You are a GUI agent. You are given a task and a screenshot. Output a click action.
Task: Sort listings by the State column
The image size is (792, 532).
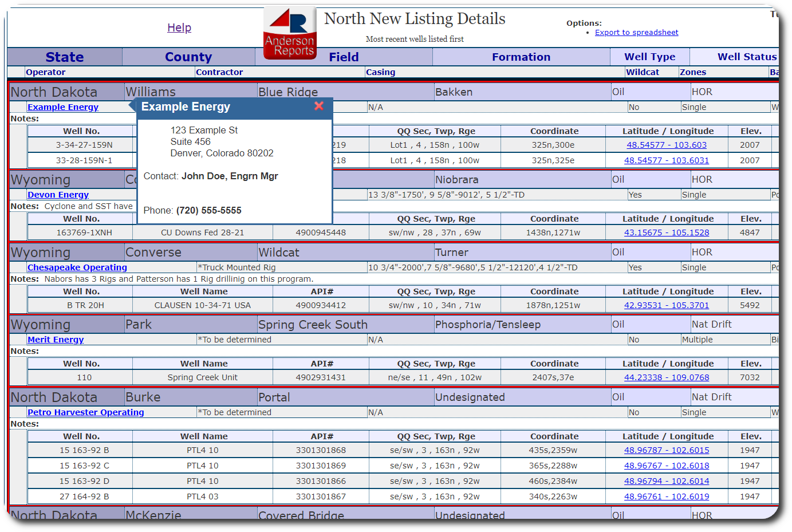click(64, 57)
